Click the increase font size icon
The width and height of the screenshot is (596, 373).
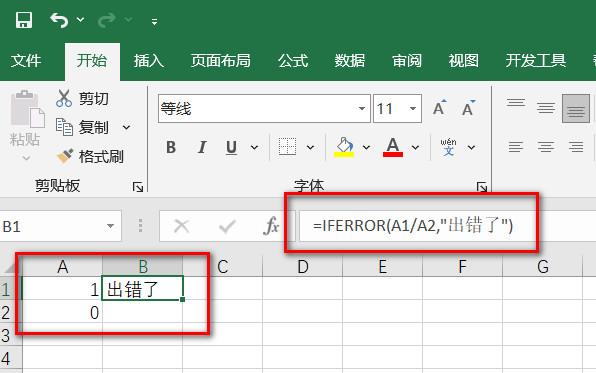pyautogui.click(x=439, y=108)
